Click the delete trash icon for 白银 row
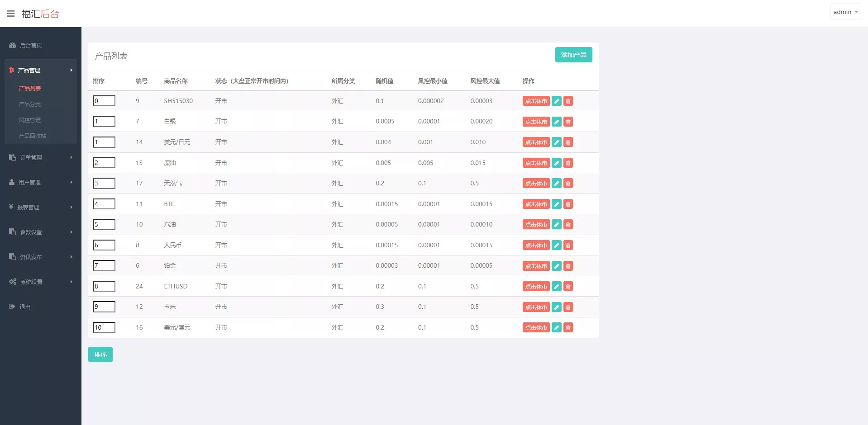868x425 pixels. [568, 121]
